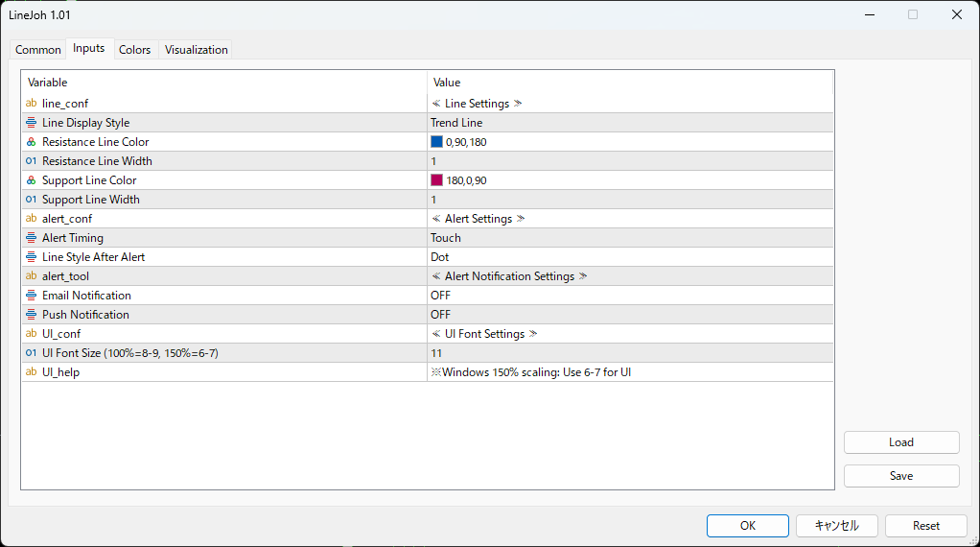Select the Resistance Line Color label
This screenshot has width=980, height=547.
(x=96, y=142)
